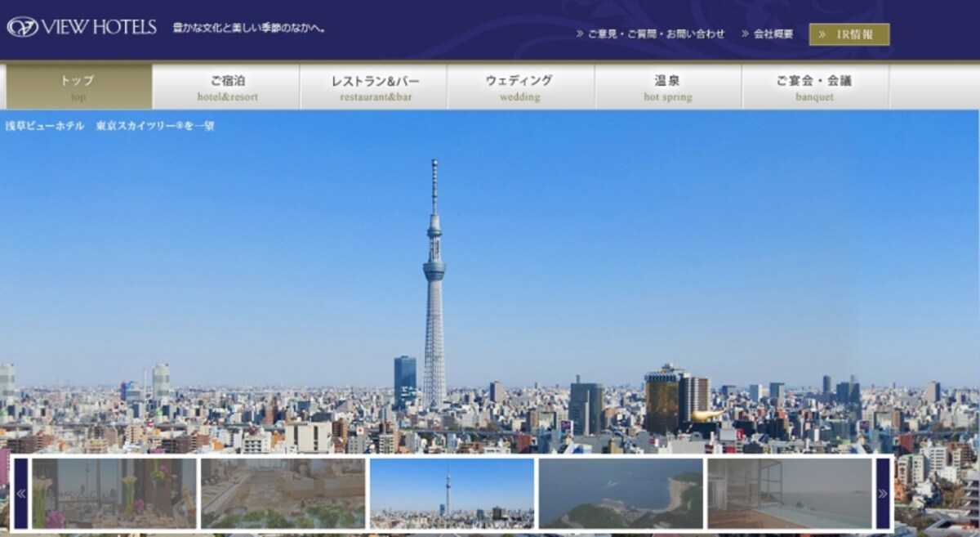This screenshot has width=980, height=537.
Task: Select the Skytree skyline thumbnail
Action: click(452, 493)
